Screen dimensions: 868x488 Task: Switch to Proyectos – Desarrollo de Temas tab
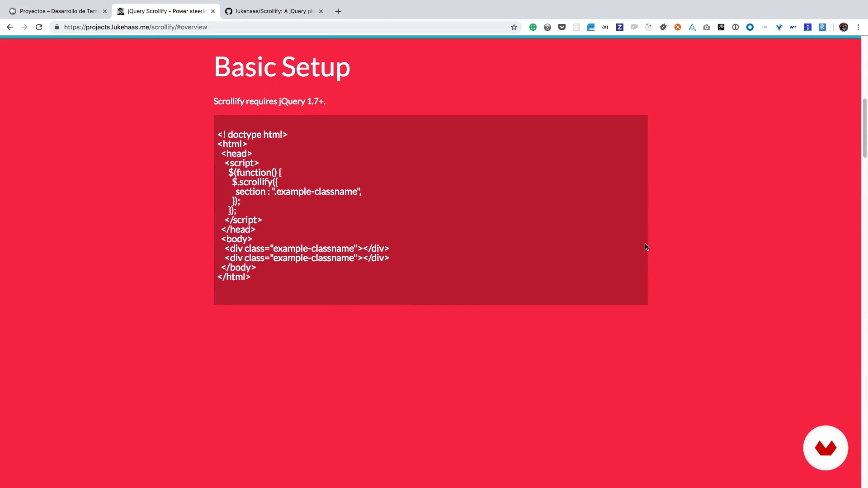point(57,11)
